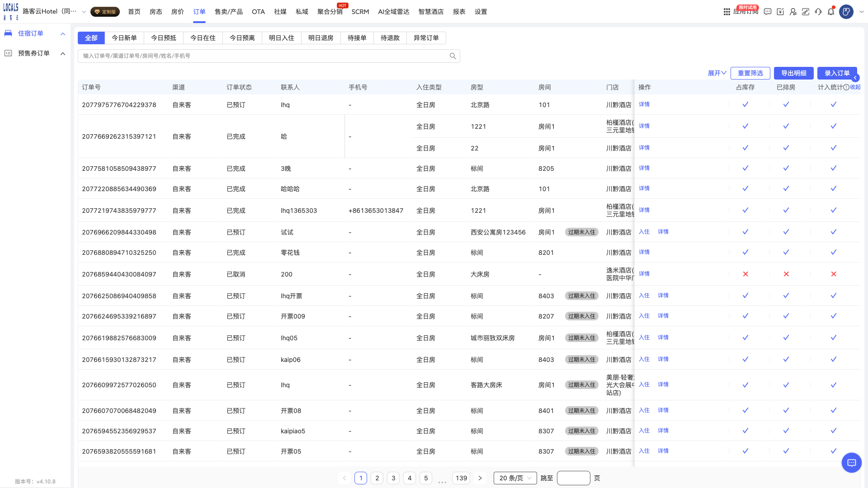The width and height of the screenshot is (868, 488).
Task: Click the blue user avatar icon
Action: pos(846,12)
